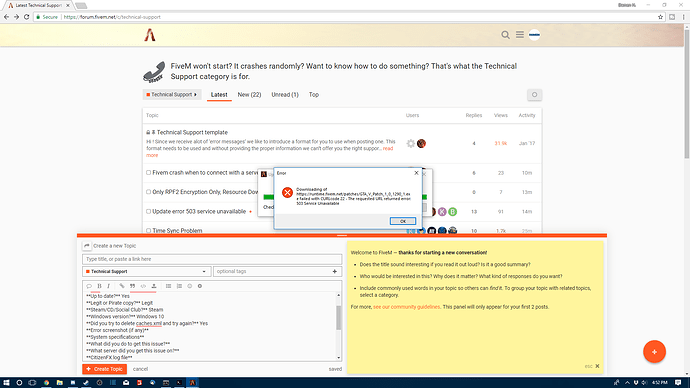
Task: Click the blockquote icon in composer toolbar
Action: click(x=132, y=286)
